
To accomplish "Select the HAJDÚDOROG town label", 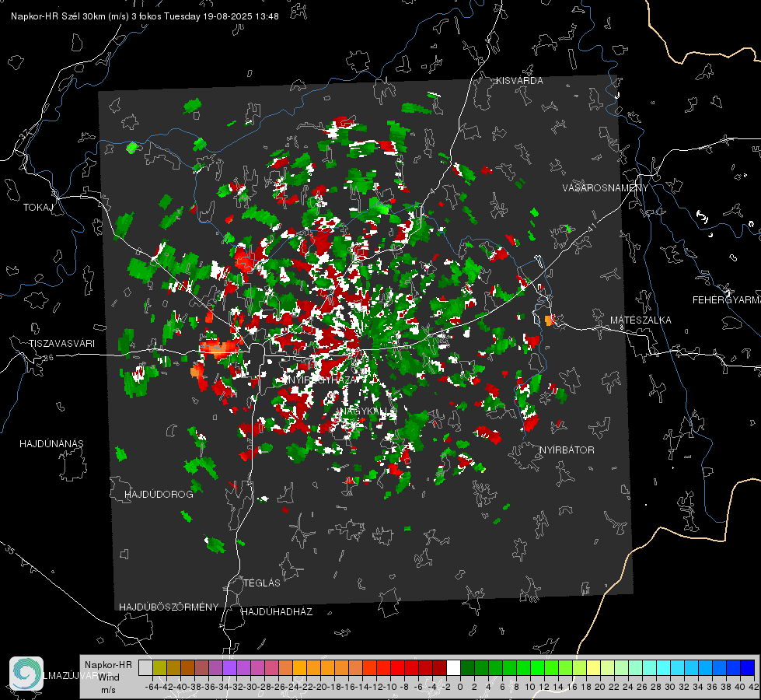I will tap(159, 495).
